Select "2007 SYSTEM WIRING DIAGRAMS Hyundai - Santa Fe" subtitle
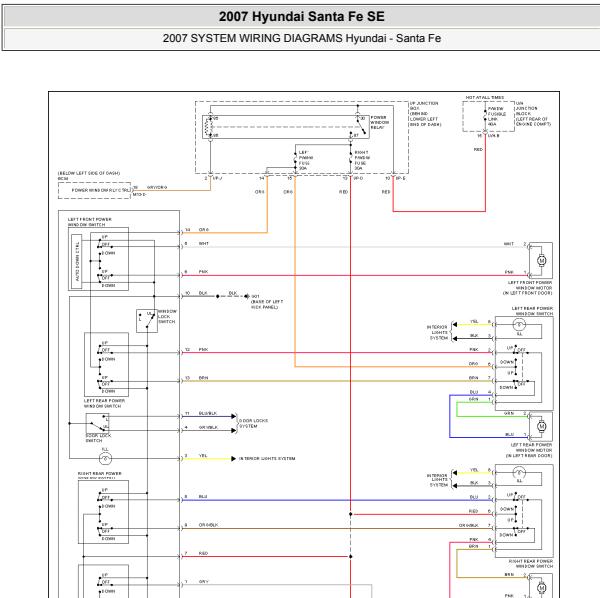 pyautogui.click(x=302, y=38)
